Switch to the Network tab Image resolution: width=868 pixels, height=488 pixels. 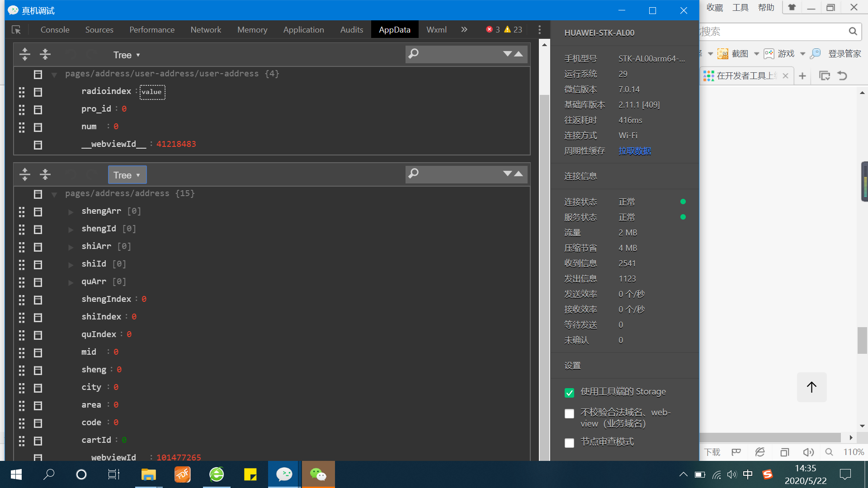[206, 30]
